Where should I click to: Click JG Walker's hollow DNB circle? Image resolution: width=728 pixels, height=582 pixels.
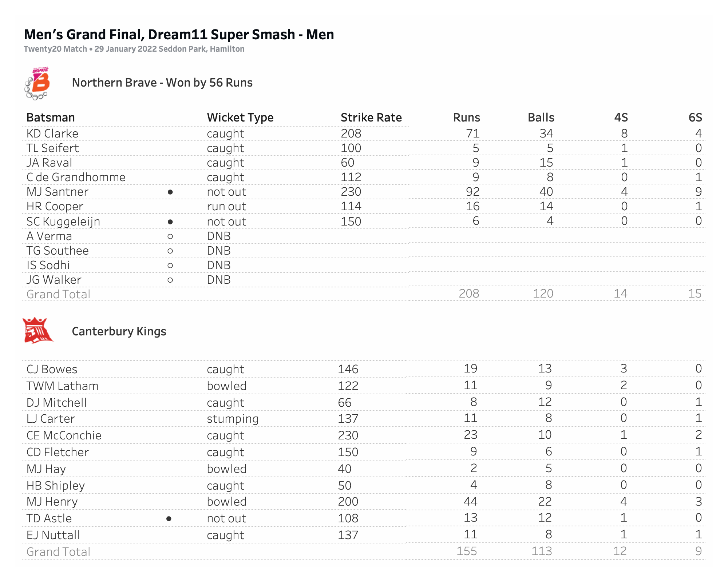(x=170, y=280)
